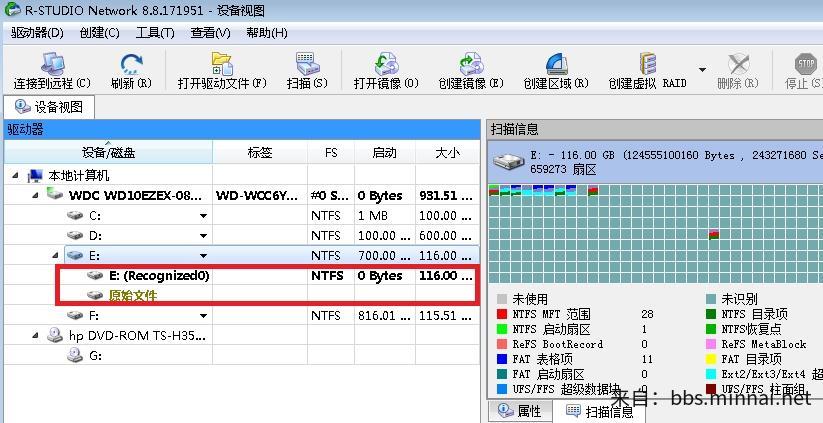823x423 pixels.
Task: Click the 创建镜像 (Create Image) icon
Action: pos(469,64)
